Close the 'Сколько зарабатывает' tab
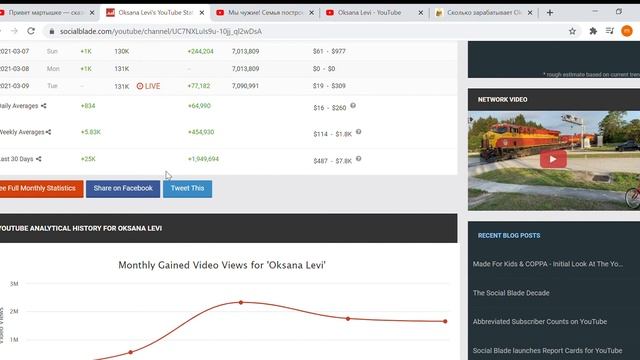The image size is (640, 360). pyautogui.click(x=530, y=13)
